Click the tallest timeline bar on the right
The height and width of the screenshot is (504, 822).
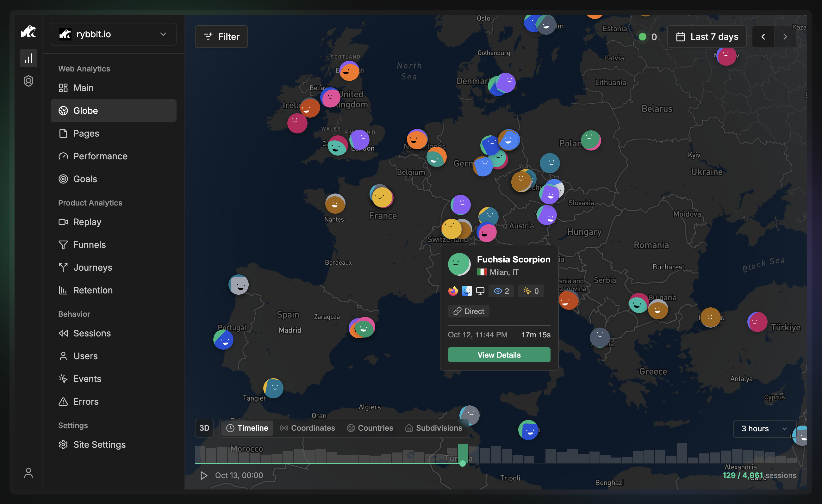[682, 453]
